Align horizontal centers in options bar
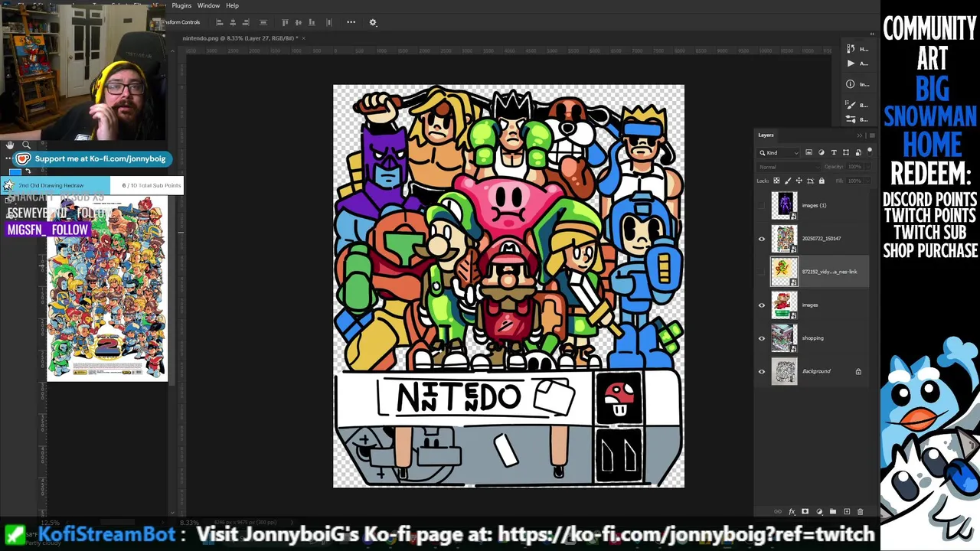This screenshot has width=980, height=551. pyautogui.click(x=233, y=22)
